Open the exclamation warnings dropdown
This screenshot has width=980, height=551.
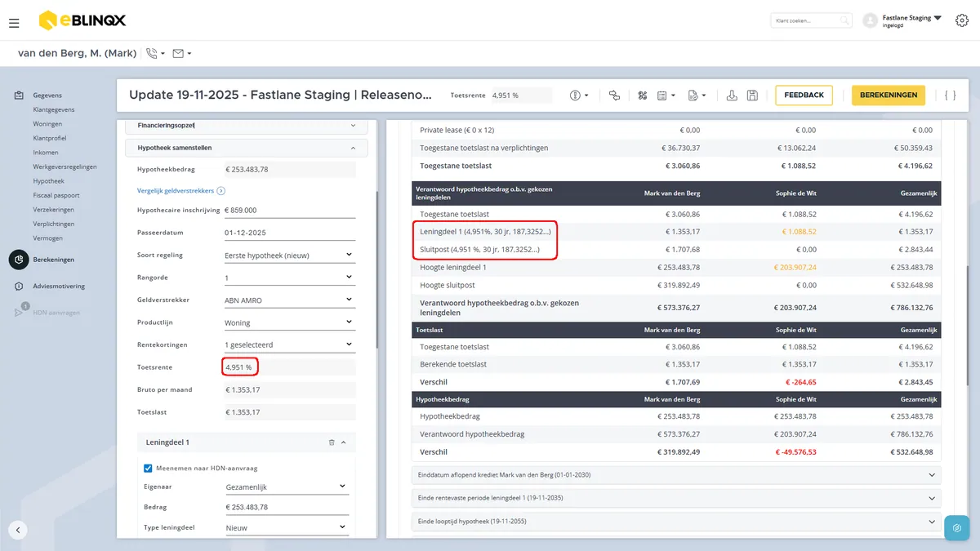click(x=580, y=96)
